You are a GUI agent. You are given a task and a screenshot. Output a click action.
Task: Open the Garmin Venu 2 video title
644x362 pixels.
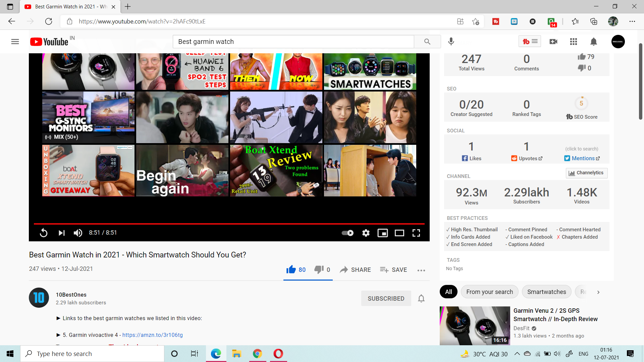coord(555,315)
